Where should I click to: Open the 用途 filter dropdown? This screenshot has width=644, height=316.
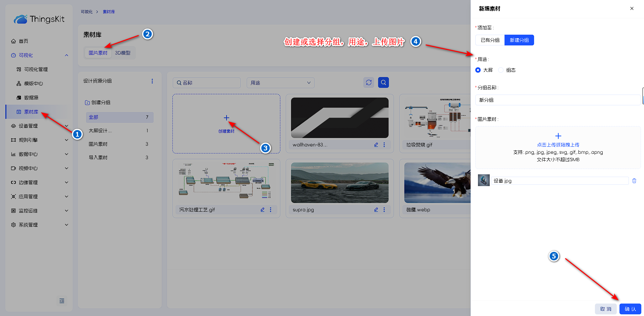pyautogui.click(x=280, y=83)
